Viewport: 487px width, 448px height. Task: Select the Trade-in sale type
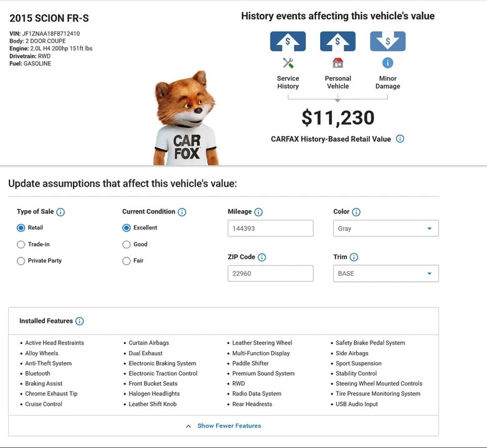tap(21, 245)
